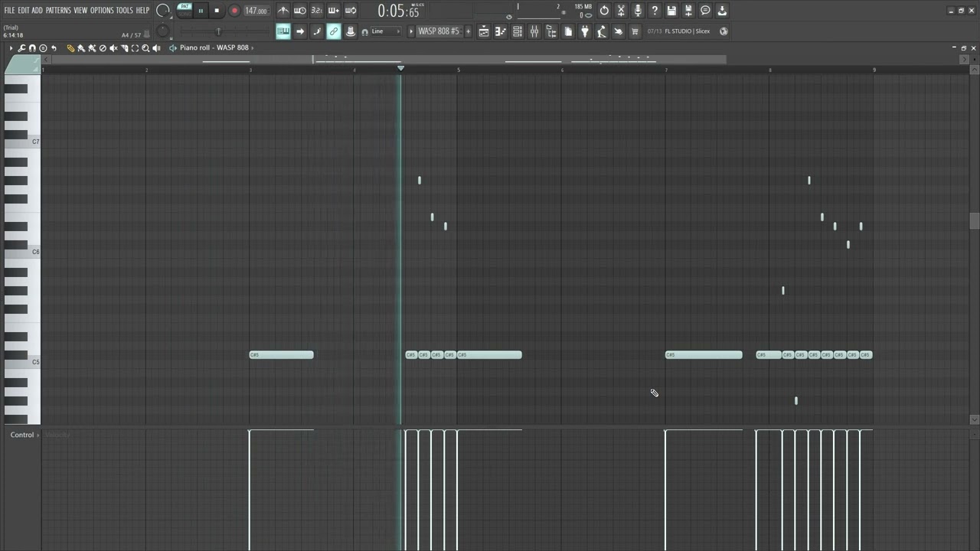
Task: Open piano roll wrench tools menu
Action: (x=21, y=48)
